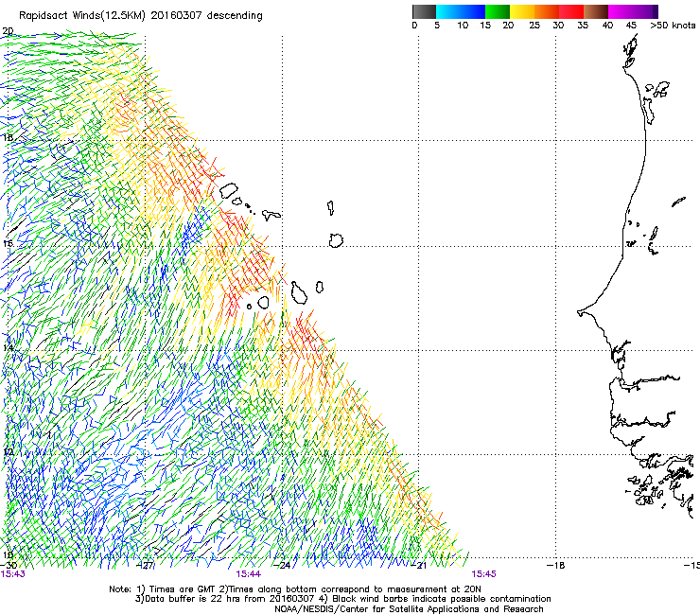This screenshot has width=700, height=615.
Task: Click the 'Data buffer is 22 hrs' note line
Action: click(342, 599)
